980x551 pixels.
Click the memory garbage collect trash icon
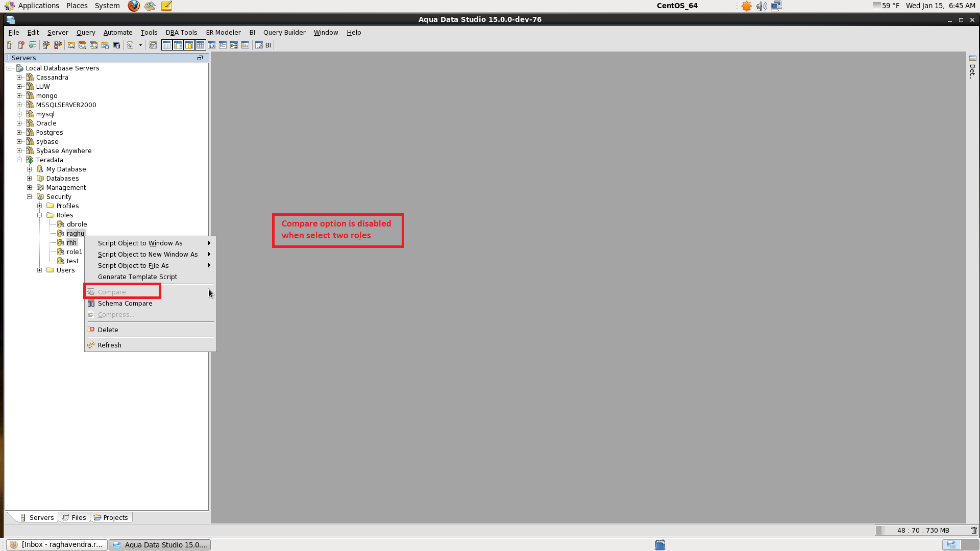[973, 531]
